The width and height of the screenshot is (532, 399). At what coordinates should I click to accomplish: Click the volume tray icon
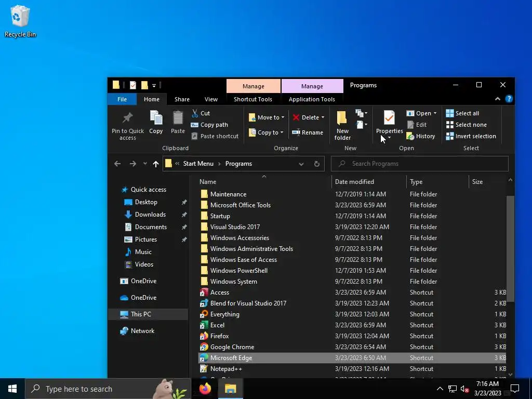pyautogui.click(x=464, y=389)
